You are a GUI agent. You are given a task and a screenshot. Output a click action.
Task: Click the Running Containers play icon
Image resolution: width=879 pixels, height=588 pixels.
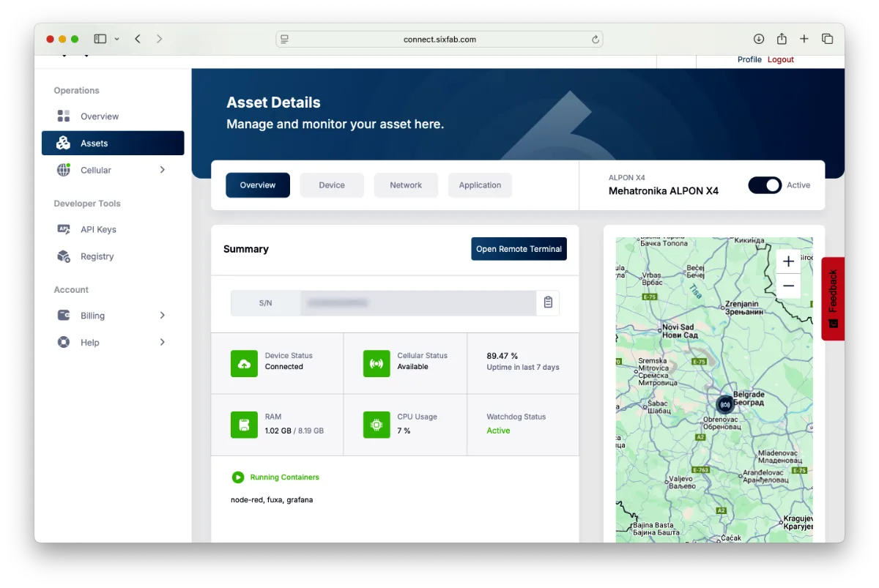tap(237, 477)
